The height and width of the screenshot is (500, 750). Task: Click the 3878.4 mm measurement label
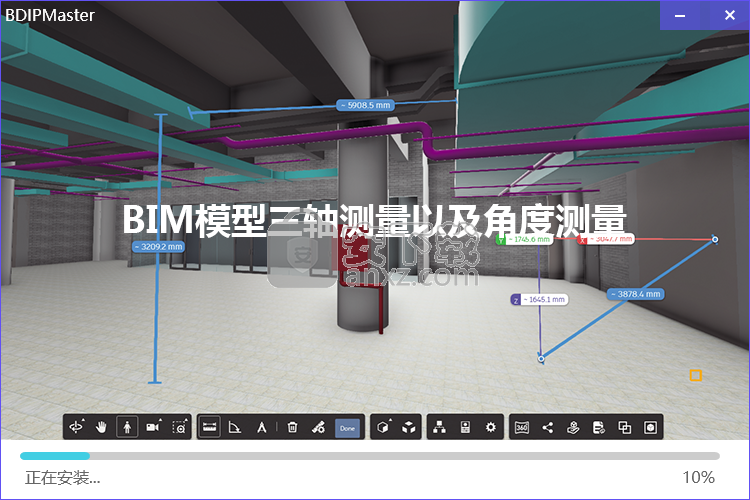tap(636, 294)
